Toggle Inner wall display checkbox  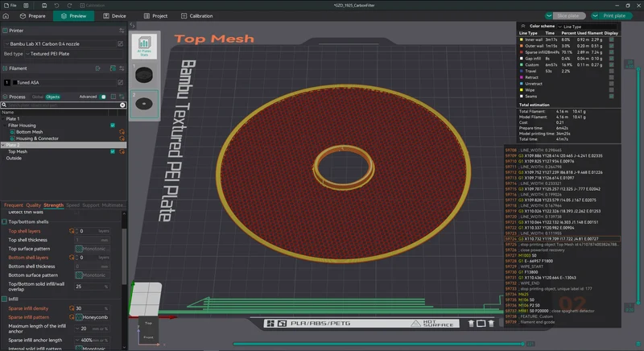click(611, 39)
